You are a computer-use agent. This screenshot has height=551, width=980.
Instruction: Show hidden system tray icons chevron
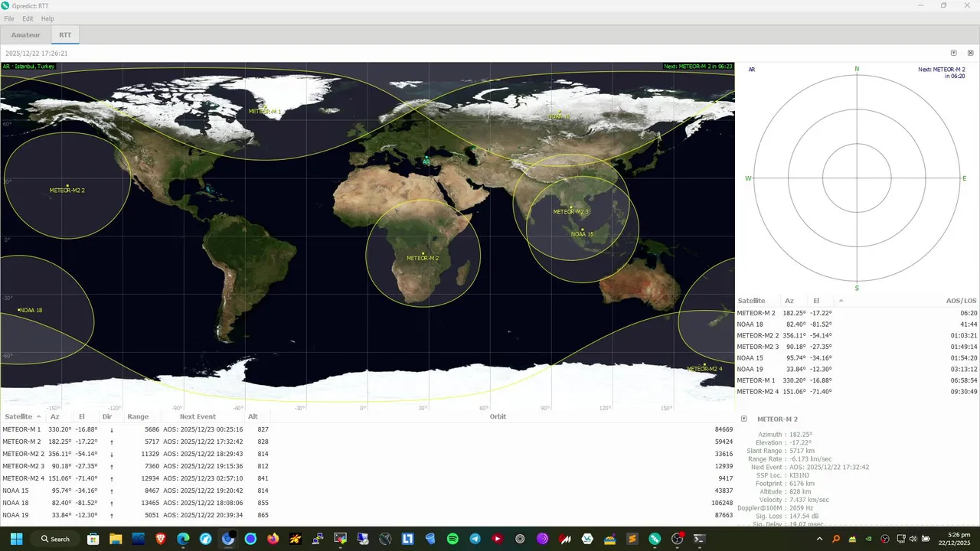(x=820, y=539)
